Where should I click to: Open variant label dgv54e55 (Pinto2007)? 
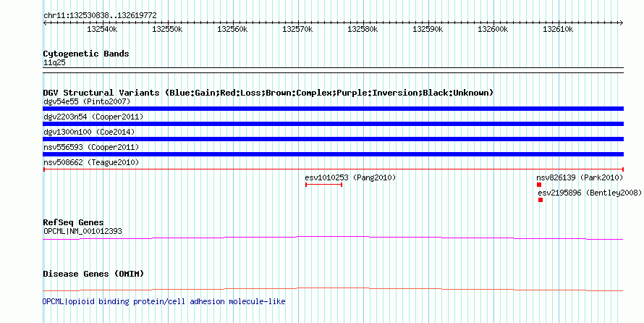click(87, 101)
